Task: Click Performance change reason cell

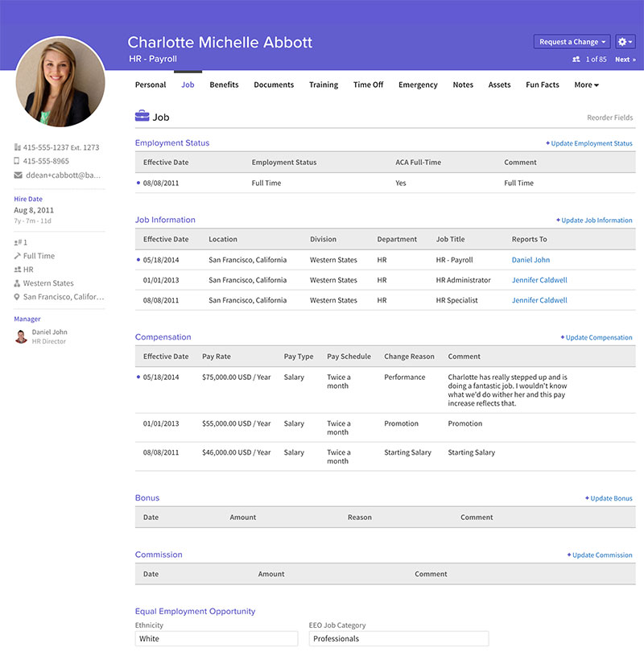Action: tap(404, 377)
